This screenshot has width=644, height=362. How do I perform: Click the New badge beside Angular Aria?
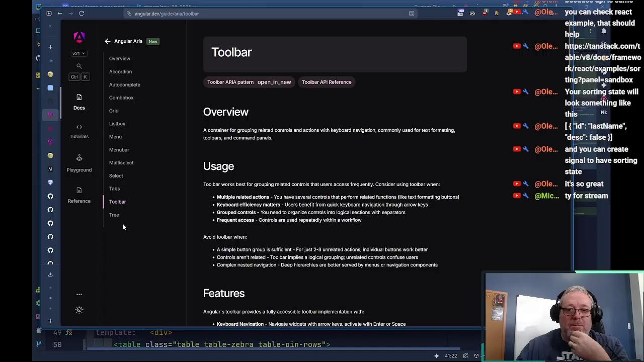click(x=153, y=41)
